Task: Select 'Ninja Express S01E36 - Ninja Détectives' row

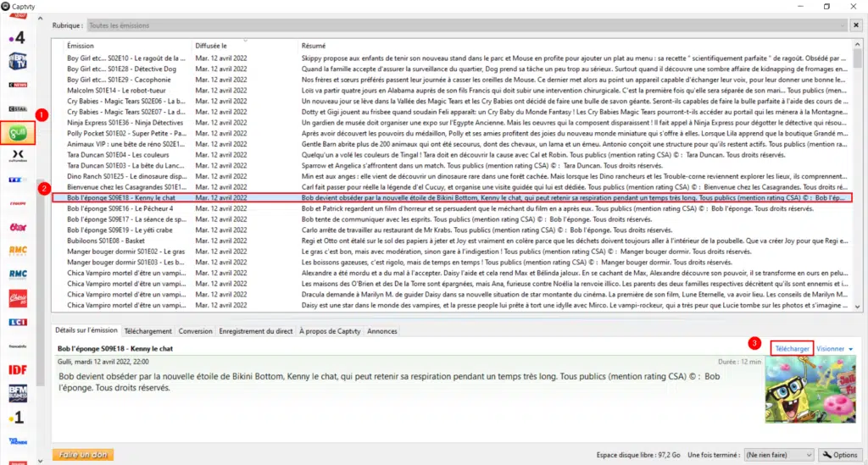Action: pos(452,123)
